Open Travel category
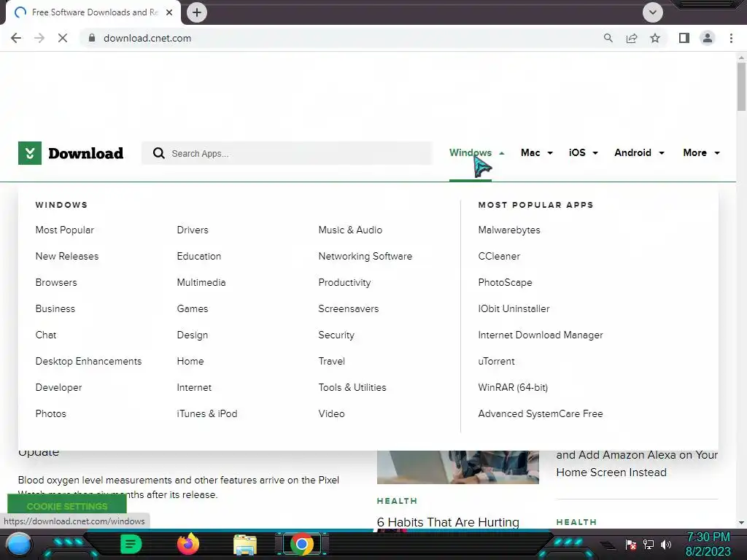This screenshot has height=560, width=747. point(332,361)
